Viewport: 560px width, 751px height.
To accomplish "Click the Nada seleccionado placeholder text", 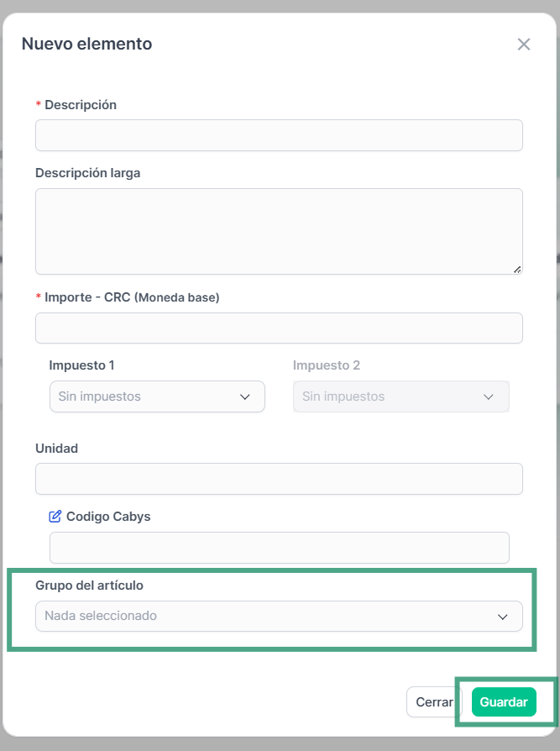I will tap(101, 616).
